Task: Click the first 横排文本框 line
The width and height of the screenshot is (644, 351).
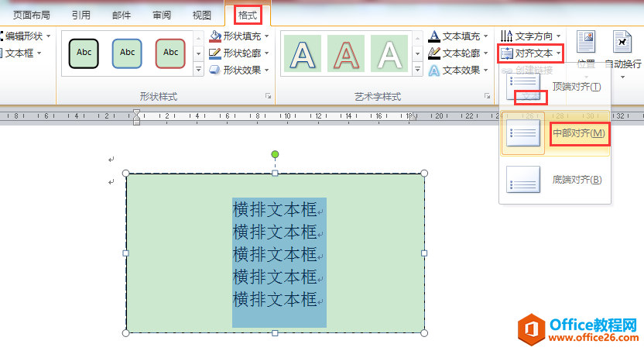Action: pos(275,210)
